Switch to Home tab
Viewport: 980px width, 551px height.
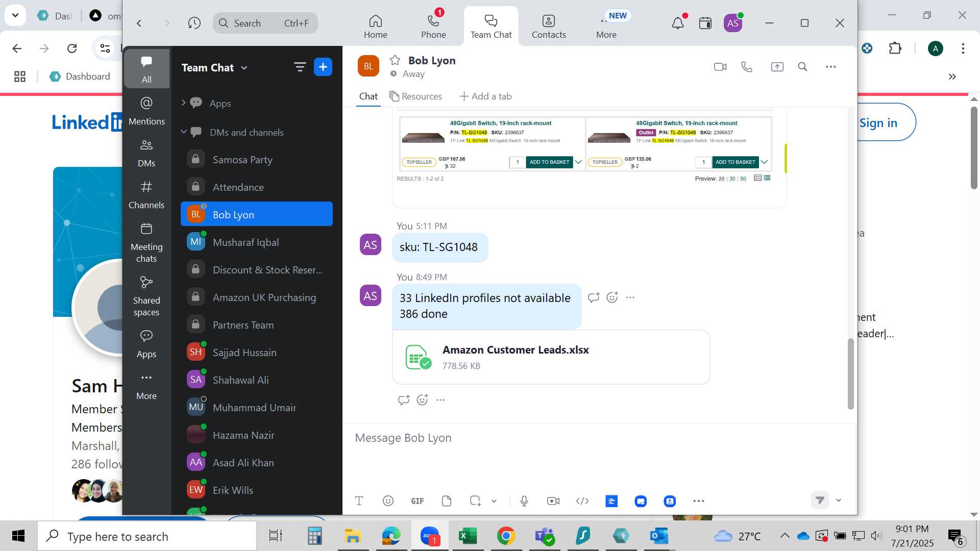click(x=375, y=27)
